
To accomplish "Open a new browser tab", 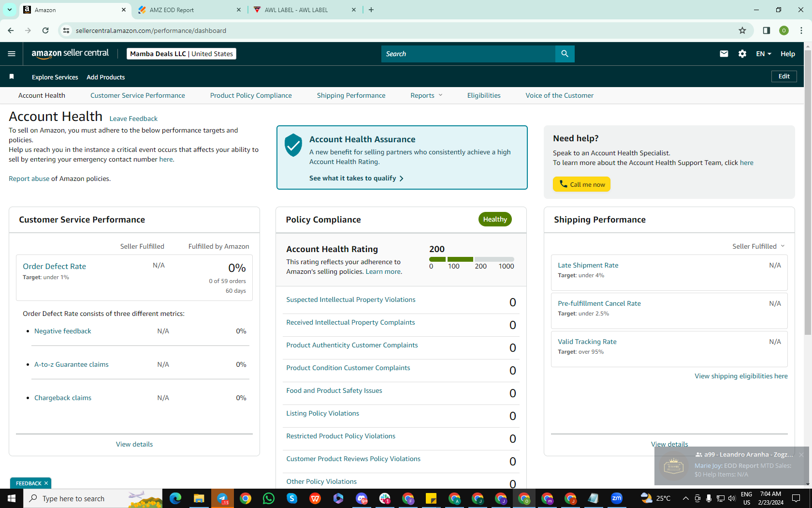I will point(371,10).
